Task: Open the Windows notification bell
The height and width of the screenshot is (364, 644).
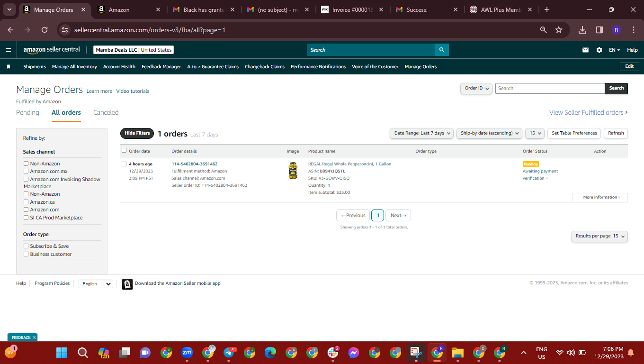Action: coord(631,353)
